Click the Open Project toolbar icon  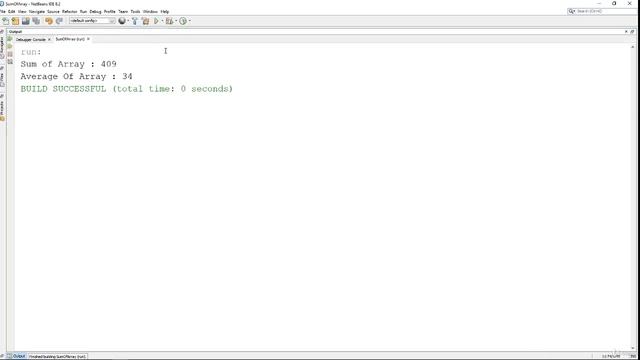point(26,21)
